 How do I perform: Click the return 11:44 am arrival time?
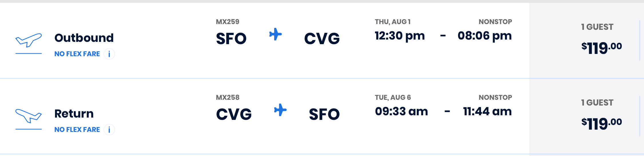click(487, 112)
